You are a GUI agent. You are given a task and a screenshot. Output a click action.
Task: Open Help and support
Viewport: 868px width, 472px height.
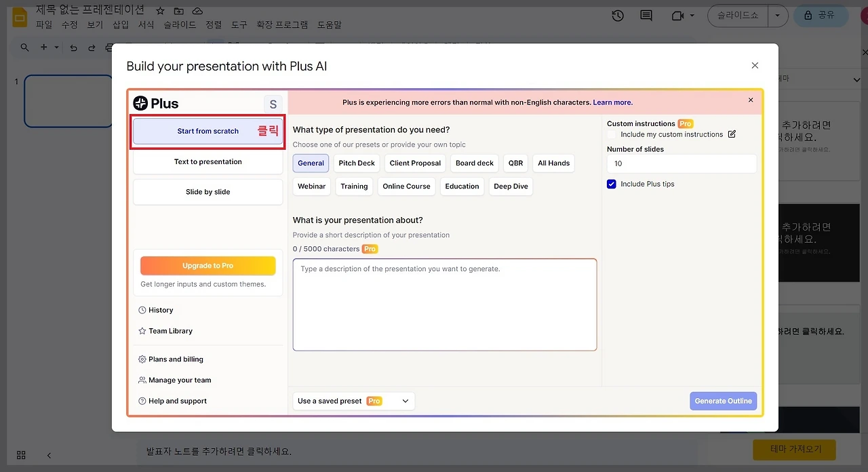click(173, 401)
